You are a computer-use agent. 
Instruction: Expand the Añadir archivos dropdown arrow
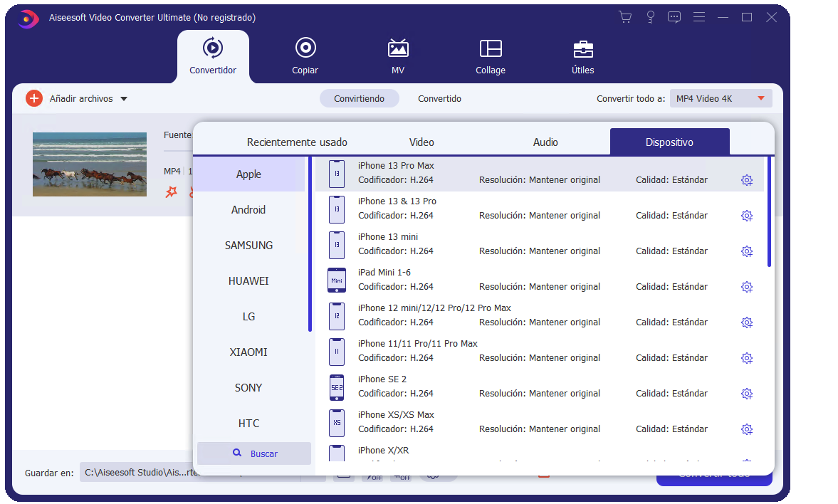coord(124,99)
